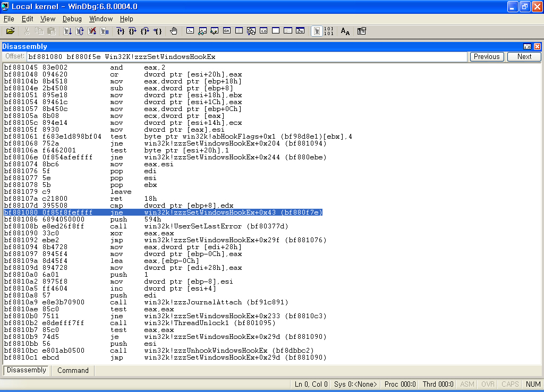The height and width of the screenshot is (392, 544).
Task: Click the Step Out toolbar icon
Action: (145, 31)
